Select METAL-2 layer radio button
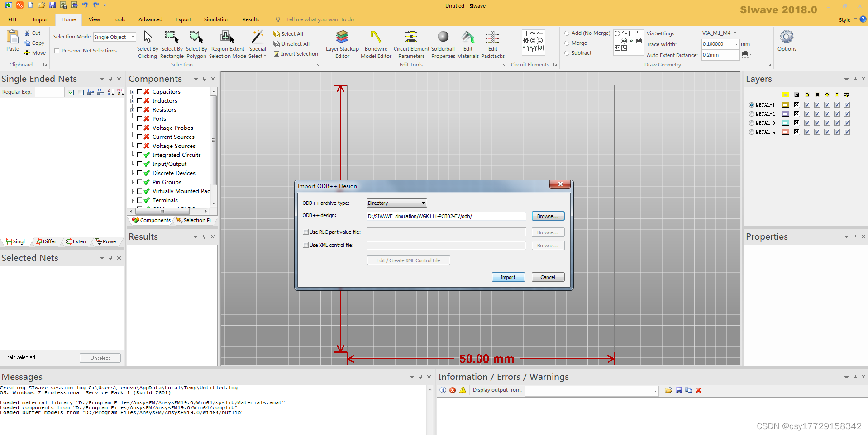Screen dimensions: 868x435 pyautogui.click(x=752, y=114)
